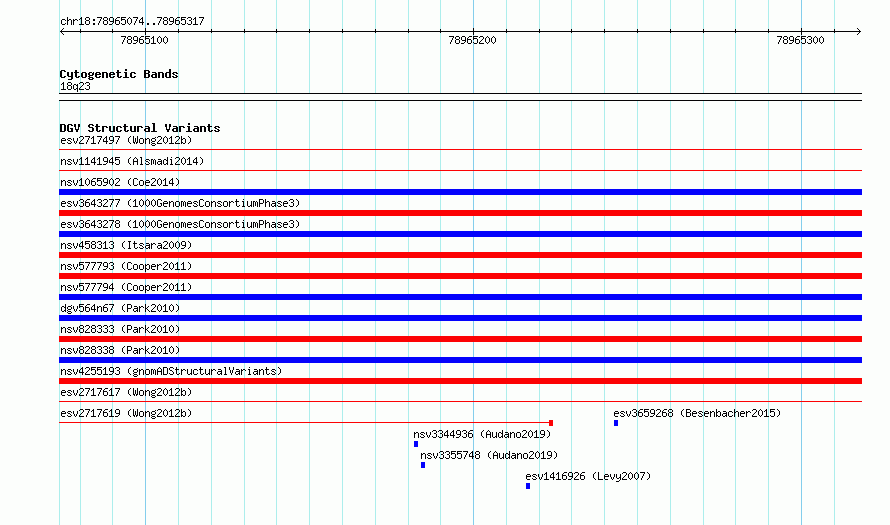Open the nsv1141945 (Alsmadi2014) variant
890x525 pixels.
(x=132, y=161)
